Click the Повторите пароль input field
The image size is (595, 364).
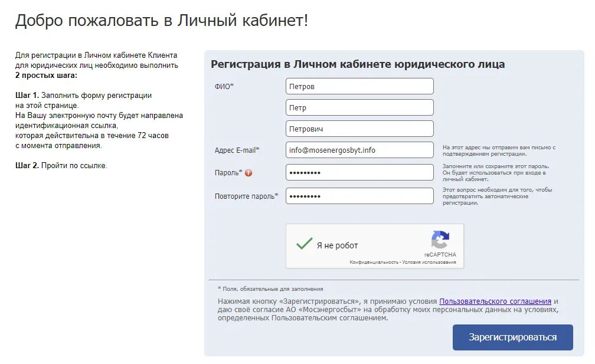(359, 196)
